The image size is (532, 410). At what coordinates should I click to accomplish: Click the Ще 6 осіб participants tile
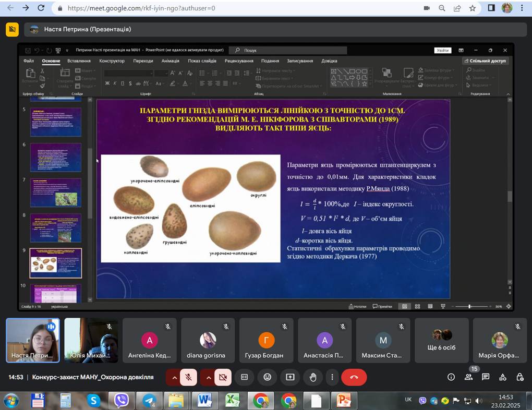[x=442, y=341]
